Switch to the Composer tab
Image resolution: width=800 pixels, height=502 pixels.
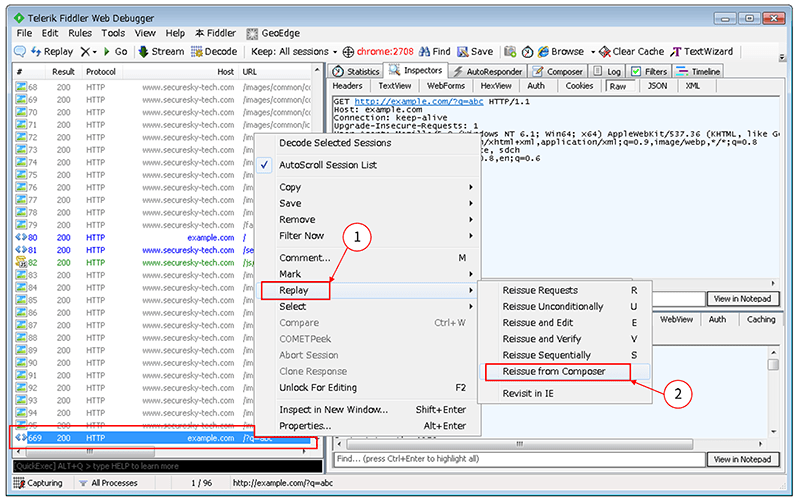(x=557, y=71)
